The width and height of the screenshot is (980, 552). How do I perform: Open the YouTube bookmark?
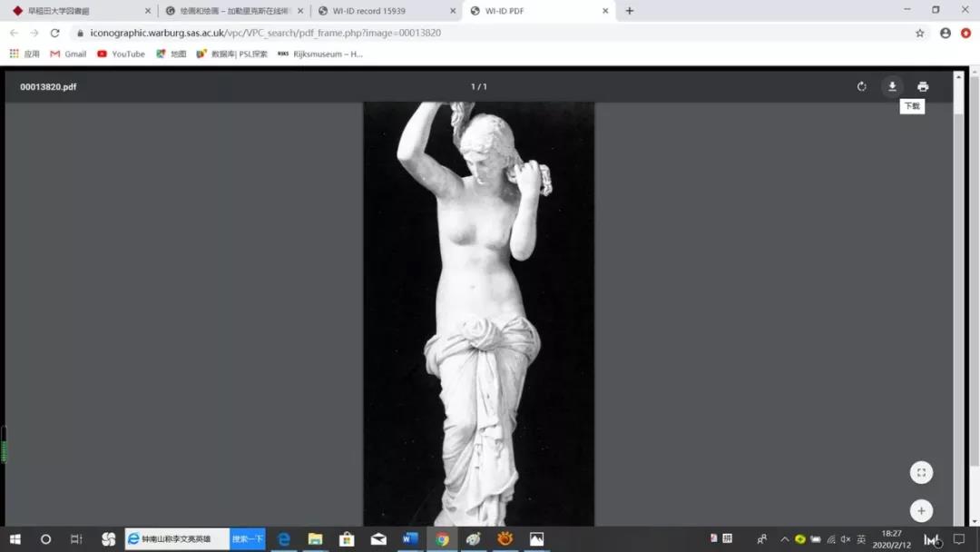pyautogui.click(x=121, y=54)
